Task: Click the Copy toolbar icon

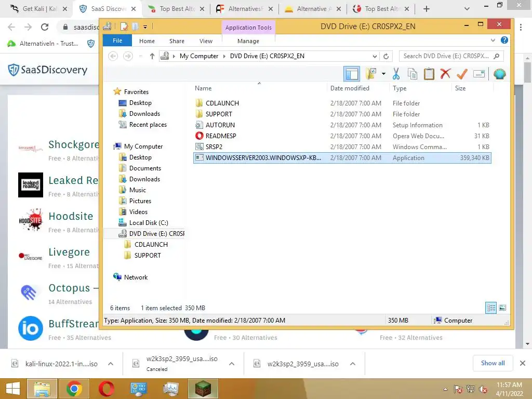Action: 412,74
